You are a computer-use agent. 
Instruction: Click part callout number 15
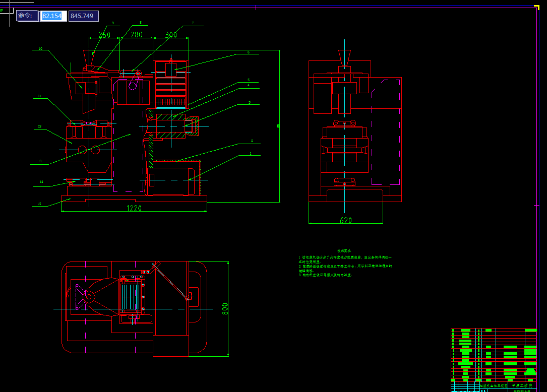coord(39,204)
